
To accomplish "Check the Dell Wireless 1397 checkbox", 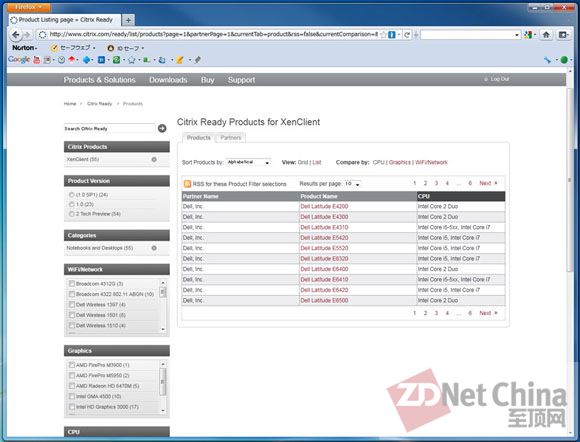I will (x=72, y=304).
